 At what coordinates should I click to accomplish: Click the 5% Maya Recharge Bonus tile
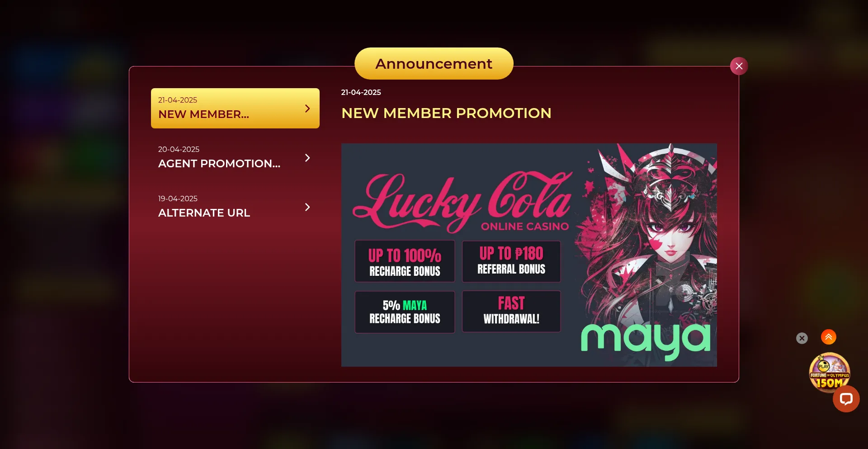[x=405, y=312]
